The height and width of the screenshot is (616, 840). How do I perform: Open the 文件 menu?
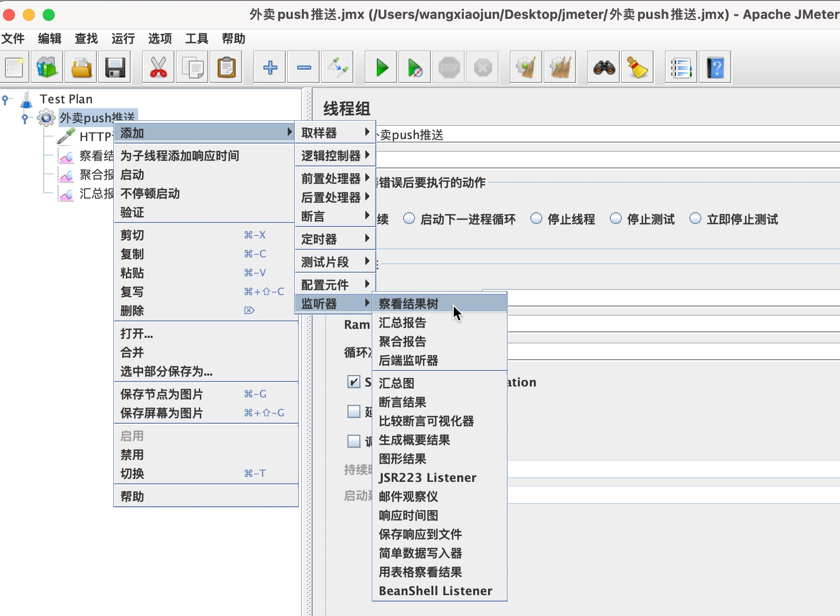pos(13,39)
